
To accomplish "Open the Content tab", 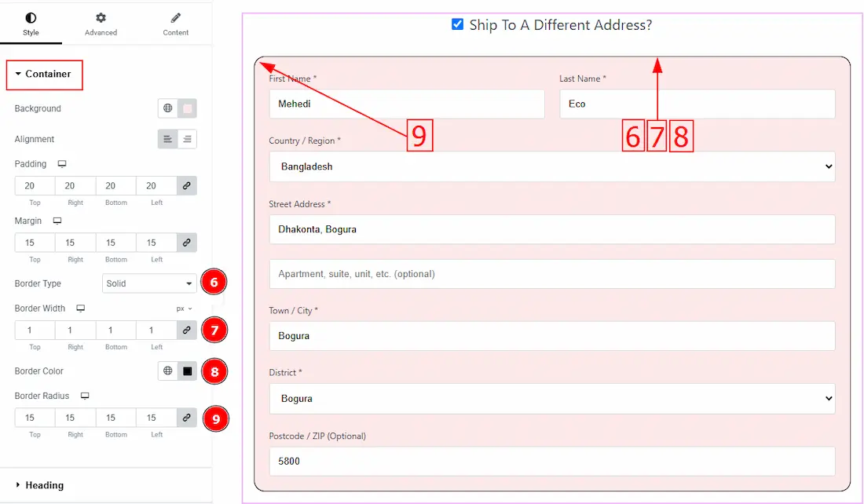I will (x=176, y=24).
